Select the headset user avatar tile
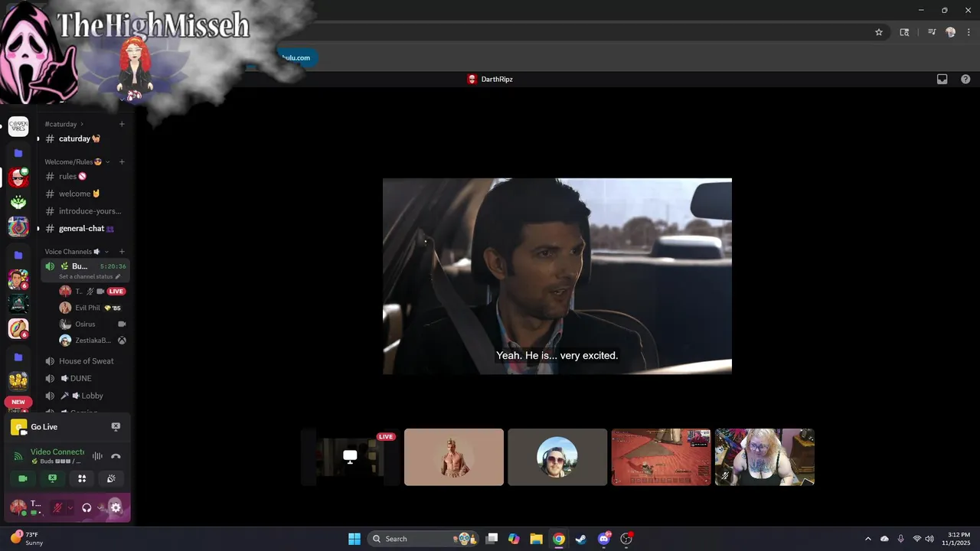This screenshot has width=980, height=551. (x=557, y=457)
